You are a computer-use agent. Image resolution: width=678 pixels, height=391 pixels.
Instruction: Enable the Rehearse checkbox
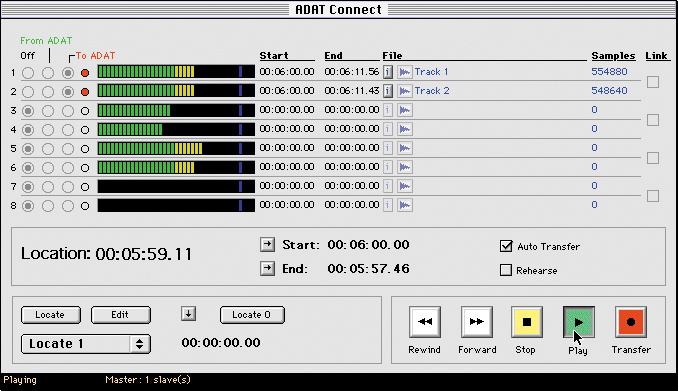click(x=506, y=270)
